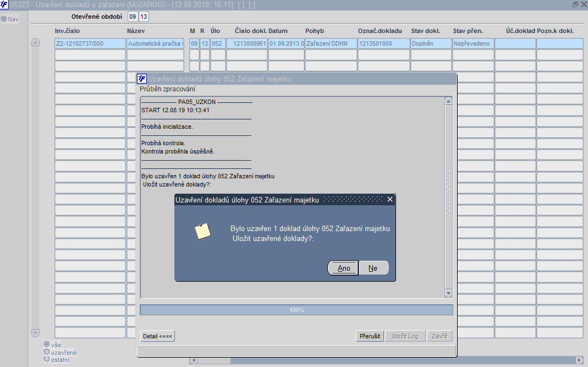Image resolution: width=588 pixels, height=367 pixels.
Task: Click the Přerušit button
Action: tap(370, 336)
